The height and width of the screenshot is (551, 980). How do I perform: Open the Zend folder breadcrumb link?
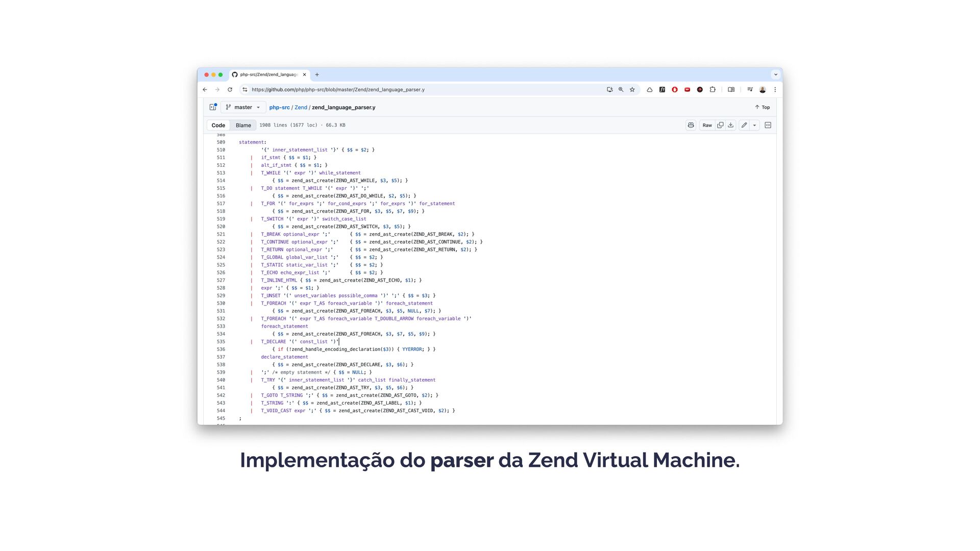[301, 108]
